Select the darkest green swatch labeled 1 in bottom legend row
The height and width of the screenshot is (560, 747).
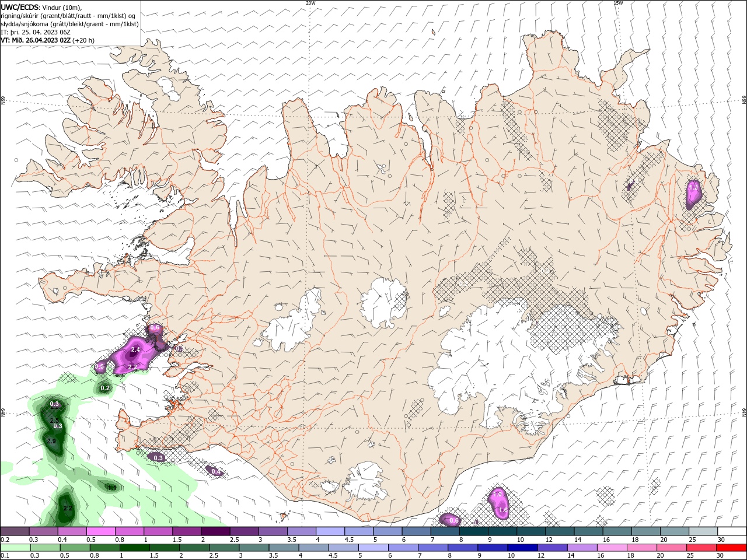pos(134,548)
